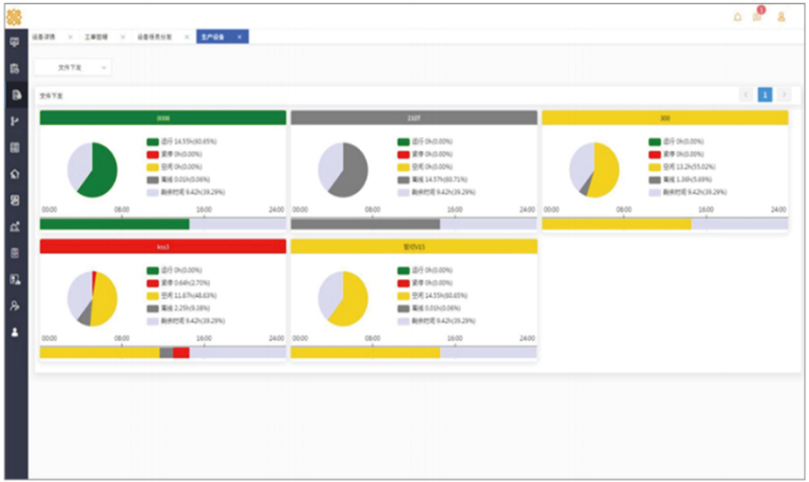Image resolution: width=809 pixels, height=482 pixels.
Task: Open the green 0008 device card header
Action: pos(163,118)
